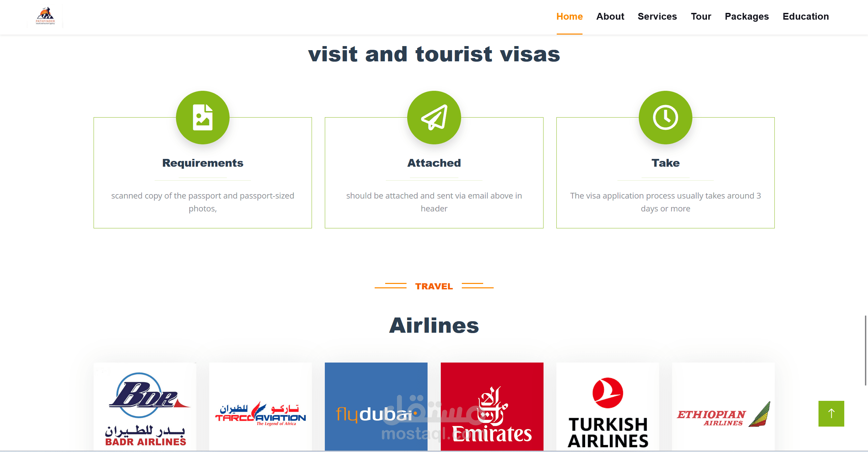The height and width of the screenshot is (452, 868).
Task: Click the green clock icon
Action: (665, 118)
